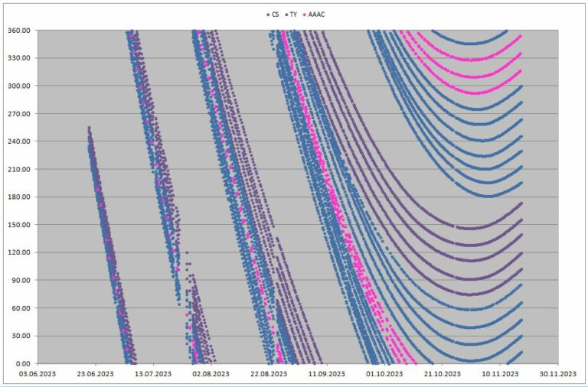Viewport: 588px width, 387px height.
Task: Select the TY legend label text
Action: click(294, 15)
